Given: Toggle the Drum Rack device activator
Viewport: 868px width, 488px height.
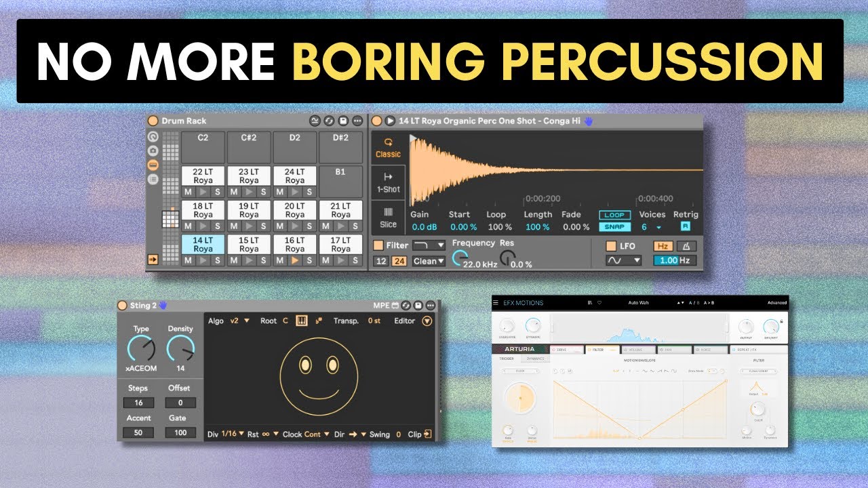Looking at the screenshot, I should pos(153,121).
